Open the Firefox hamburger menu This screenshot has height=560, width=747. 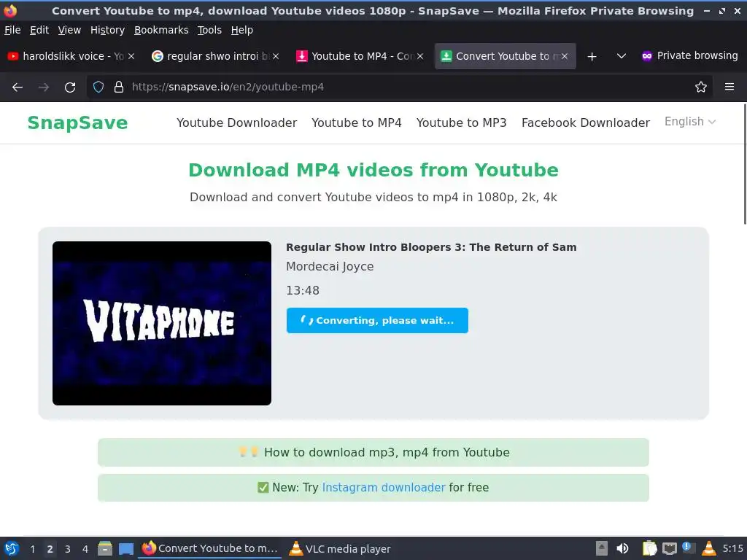pyautogui.click(x=729, y=87)
